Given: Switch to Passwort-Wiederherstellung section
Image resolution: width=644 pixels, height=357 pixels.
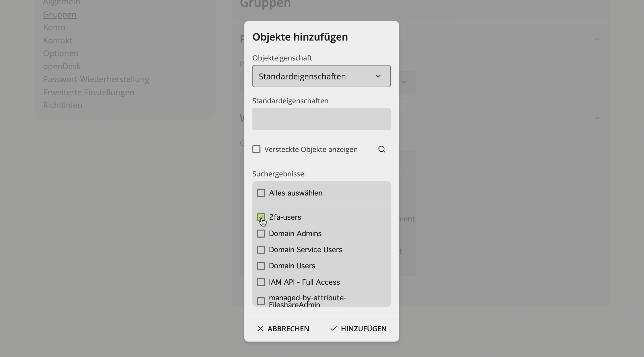Looking at the screenshot, I should [96, 79].
